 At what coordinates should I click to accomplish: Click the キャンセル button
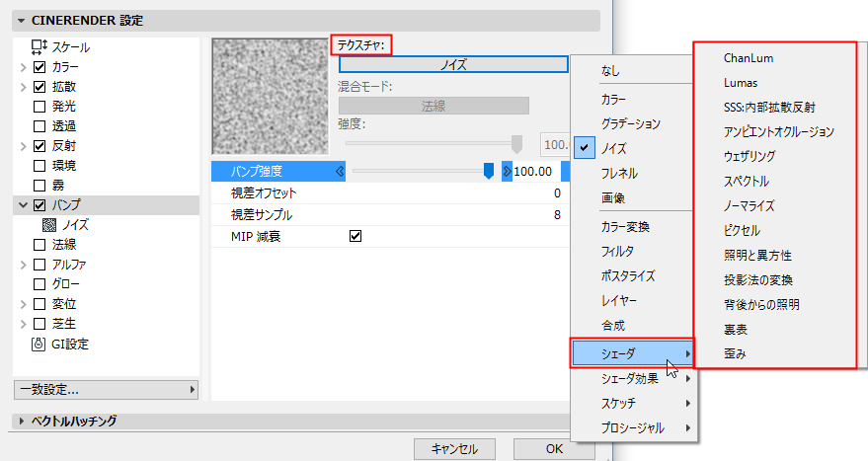click(454, 449)
